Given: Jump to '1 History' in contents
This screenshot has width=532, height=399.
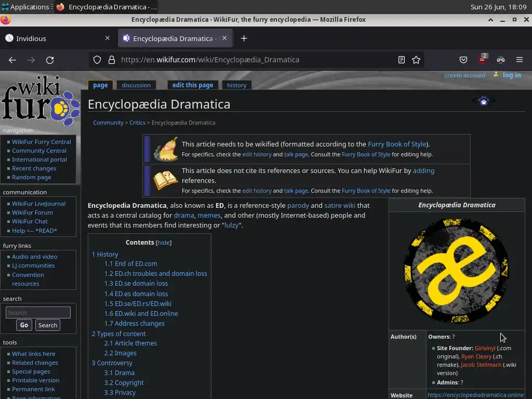Looking at the screenshot, I should pyautogui.click(x=105, y=255).
